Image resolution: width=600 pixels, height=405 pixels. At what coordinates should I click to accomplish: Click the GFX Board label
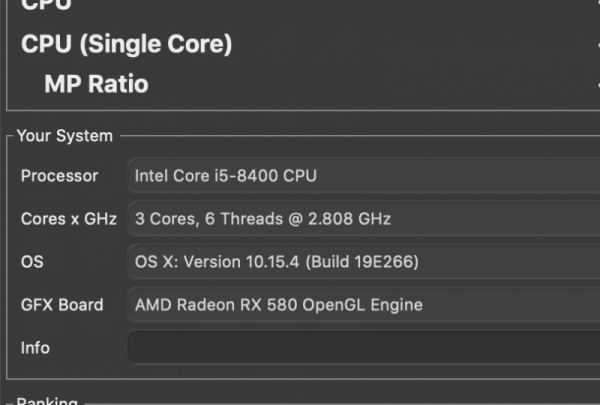[x=63, y=305]
